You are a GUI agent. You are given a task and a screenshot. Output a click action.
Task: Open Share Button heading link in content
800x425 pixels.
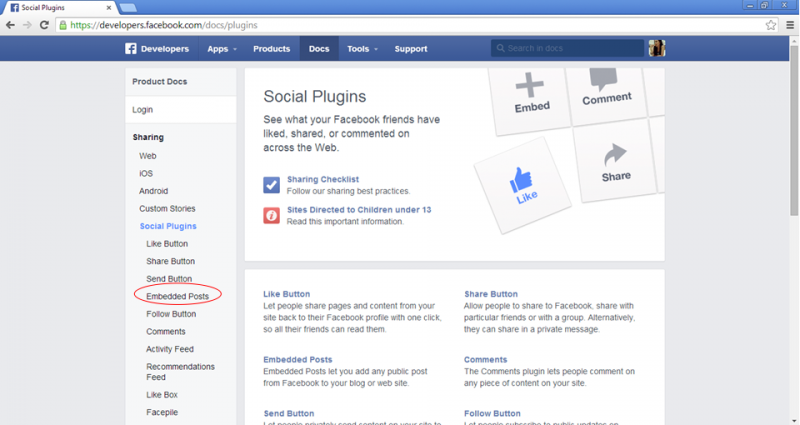pyautogui.click(x=491, y=294)
